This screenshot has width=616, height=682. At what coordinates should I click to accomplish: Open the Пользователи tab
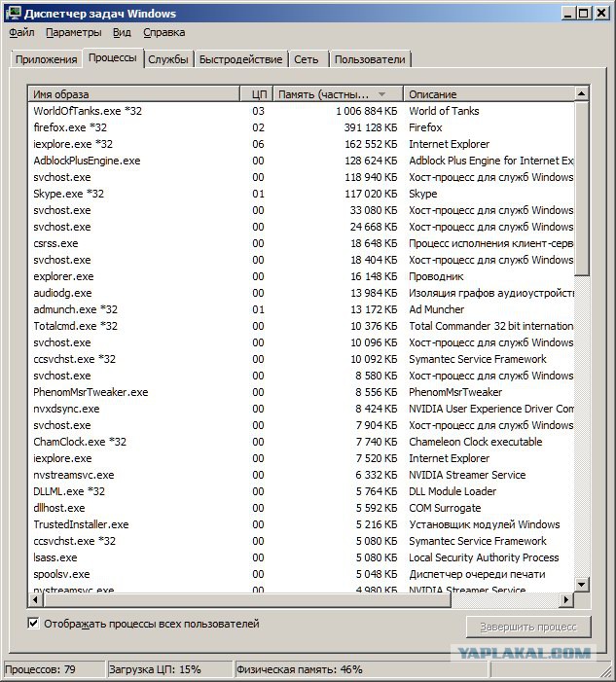[370, 59]
